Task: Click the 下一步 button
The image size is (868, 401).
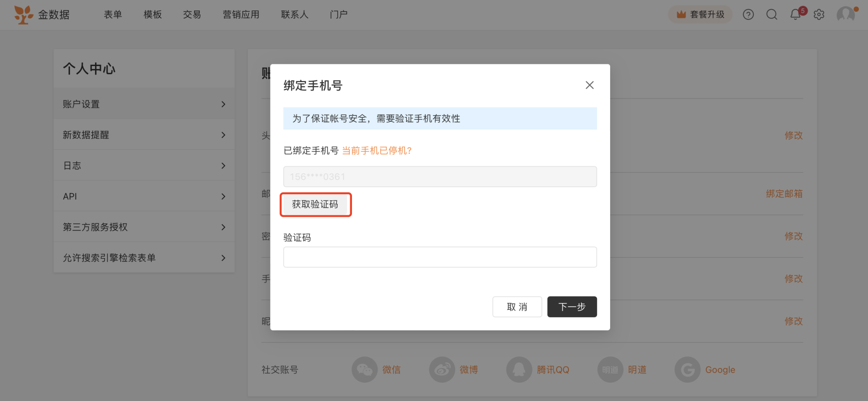Action: tap(572, 307)
